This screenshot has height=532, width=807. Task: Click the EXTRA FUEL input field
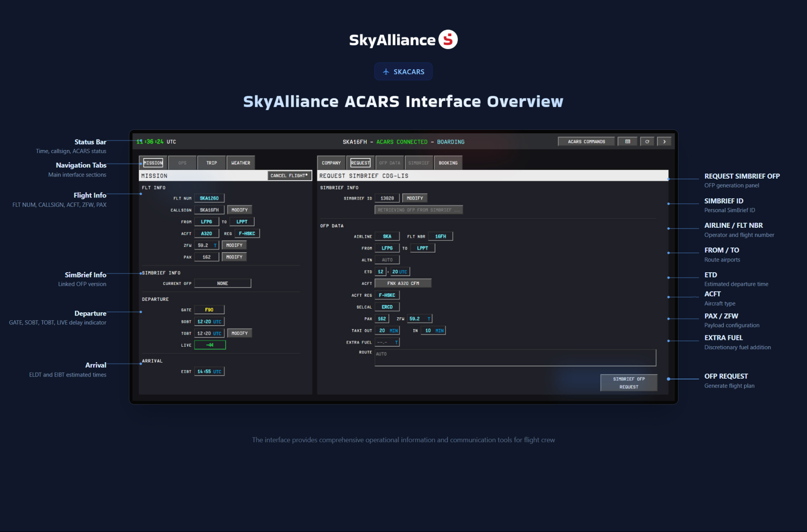[x=387, y=342]
